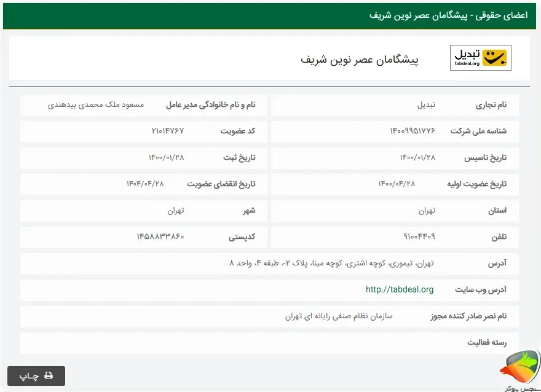Viewport: 541px width, 392px height.
Task: Click the label رسته فعالیت
Action: pos(487,343)
